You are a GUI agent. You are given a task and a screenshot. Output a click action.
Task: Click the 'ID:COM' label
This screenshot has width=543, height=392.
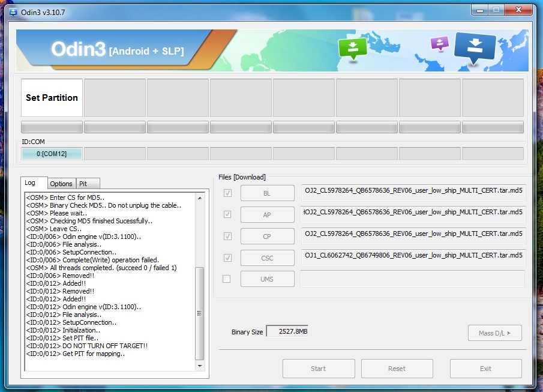33,142
